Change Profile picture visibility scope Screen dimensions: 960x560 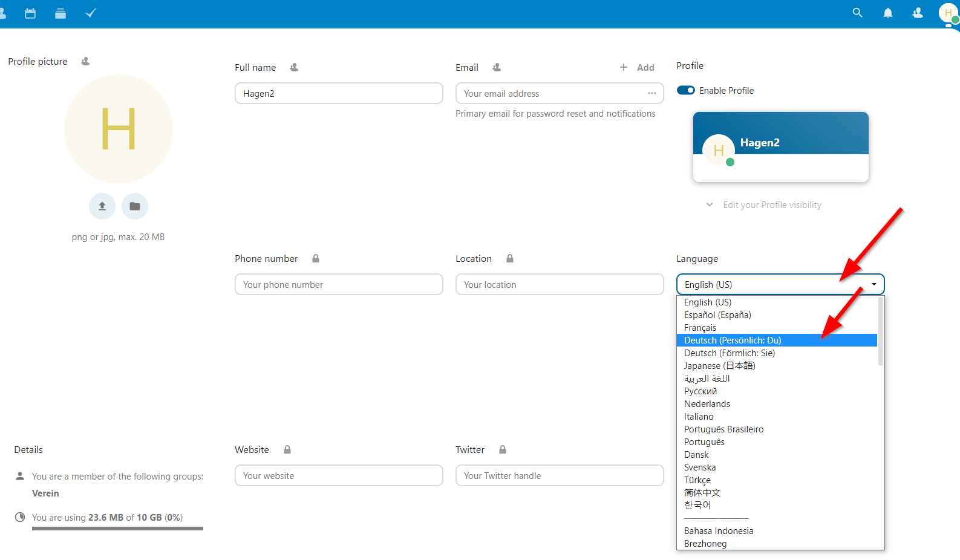point(85,61)
